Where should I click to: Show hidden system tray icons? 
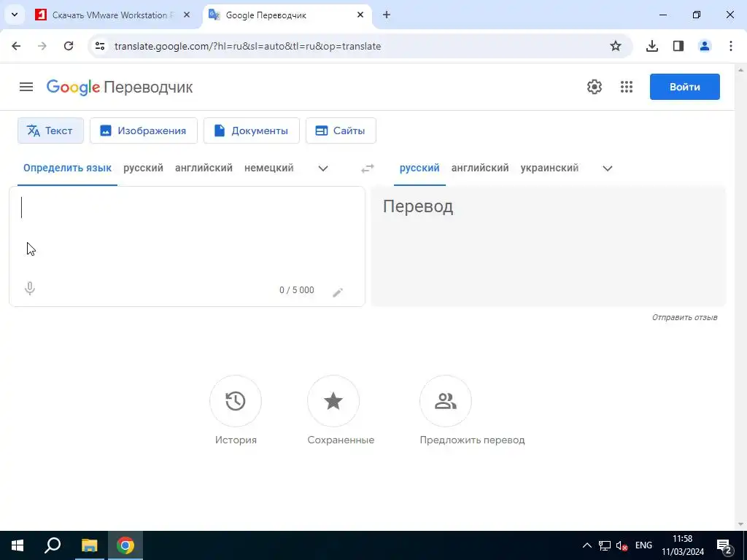coord(587,545)
